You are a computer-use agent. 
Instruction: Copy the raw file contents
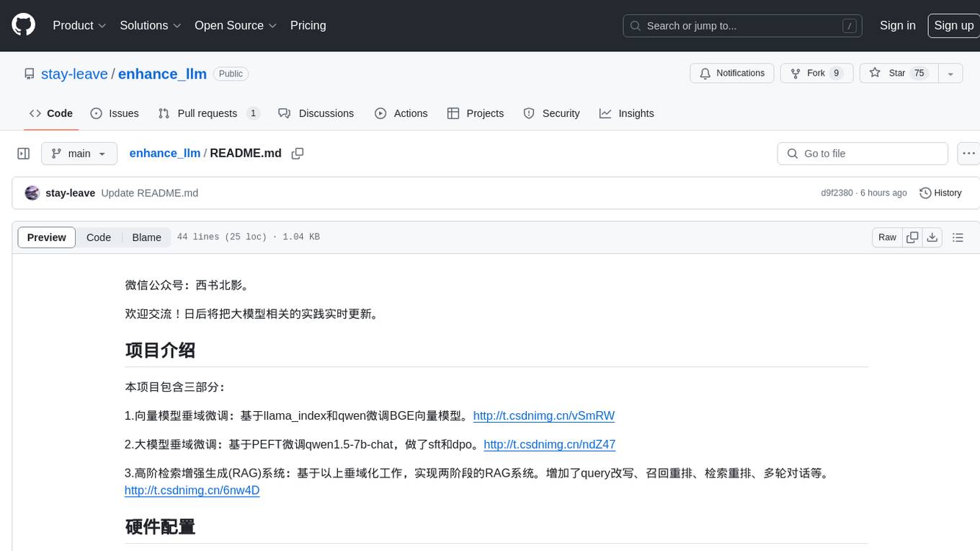pos(912,237)
